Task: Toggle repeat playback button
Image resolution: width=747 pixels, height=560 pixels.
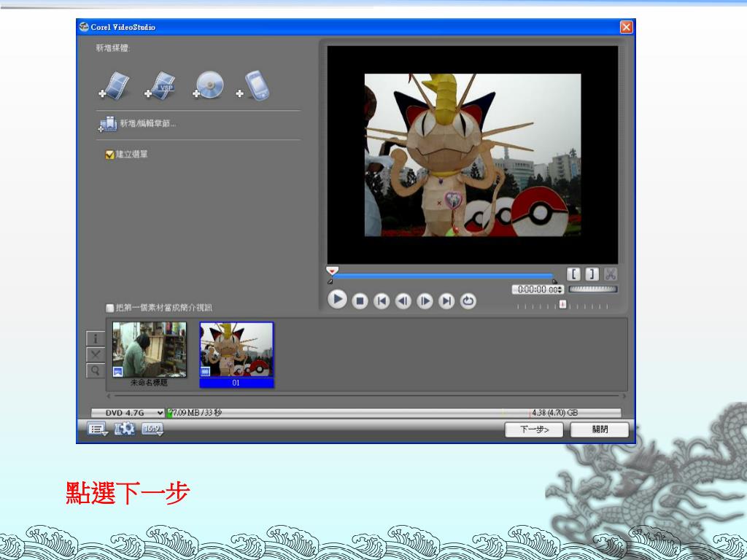Action: tap(468, 301)
